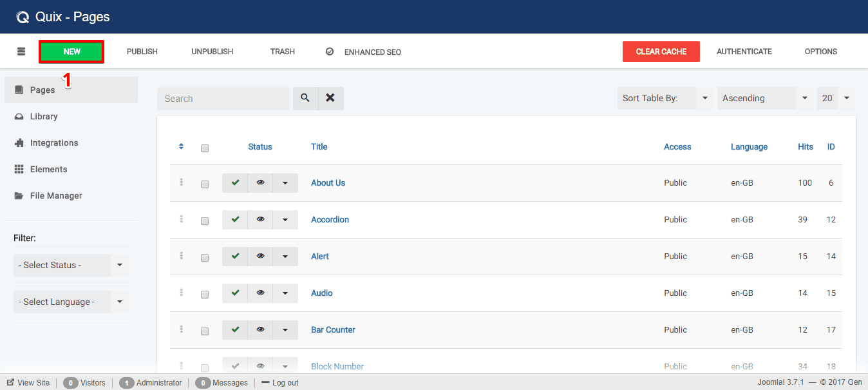
Task: Click the Unpublish toolbar button
Action: 212,52
